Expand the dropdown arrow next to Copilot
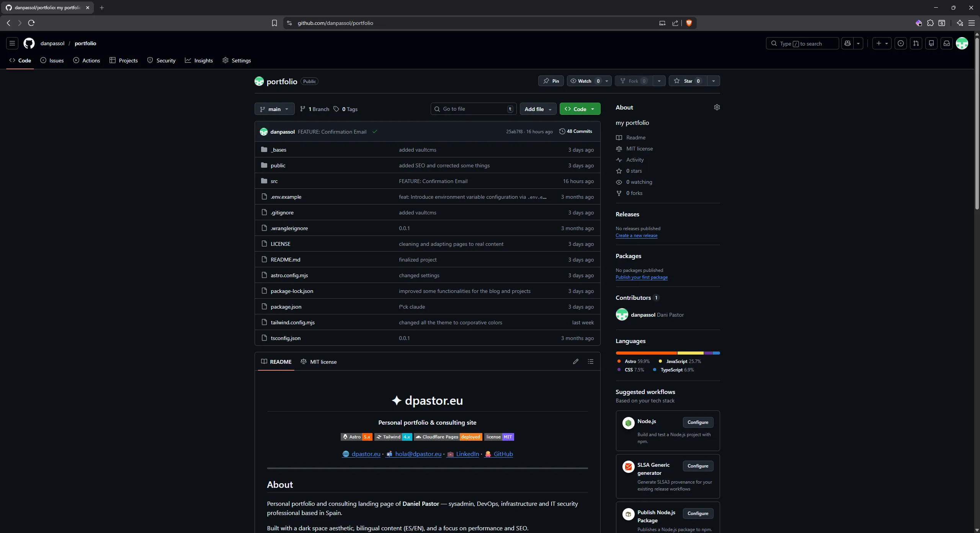The image size is (980, 533). [x=858, y=43]
